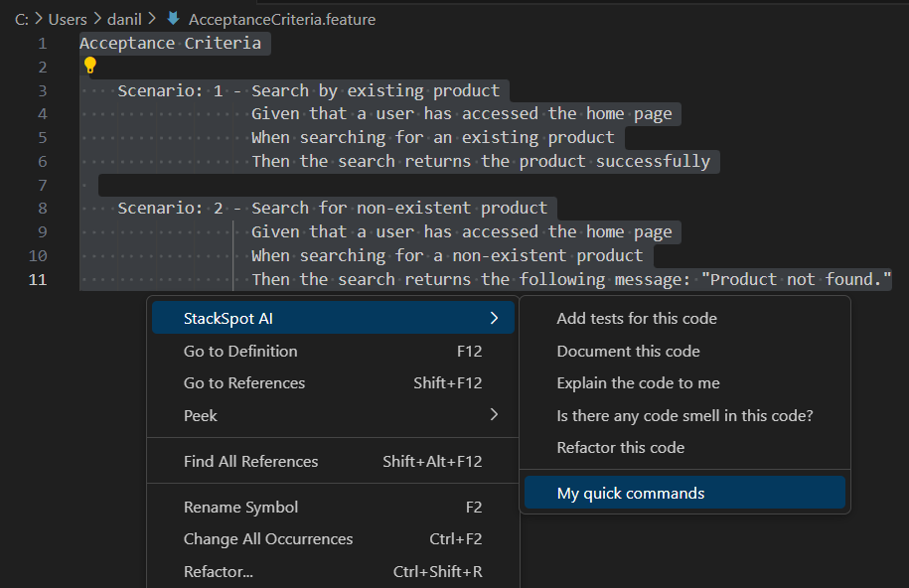909x588 pixels.
Task: Click the yellow lightbulb code action icon
Action: click(89, 65)
